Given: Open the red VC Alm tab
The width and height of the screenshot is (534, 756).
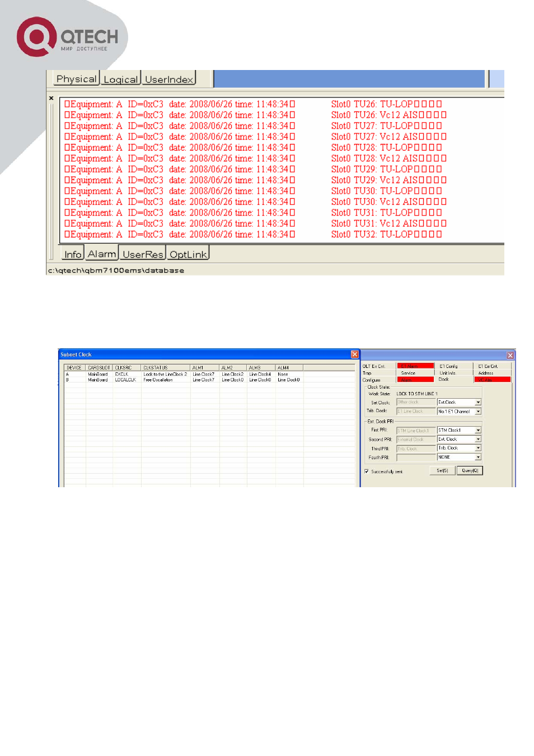Looking at the screenshot, I should [493, 380].
